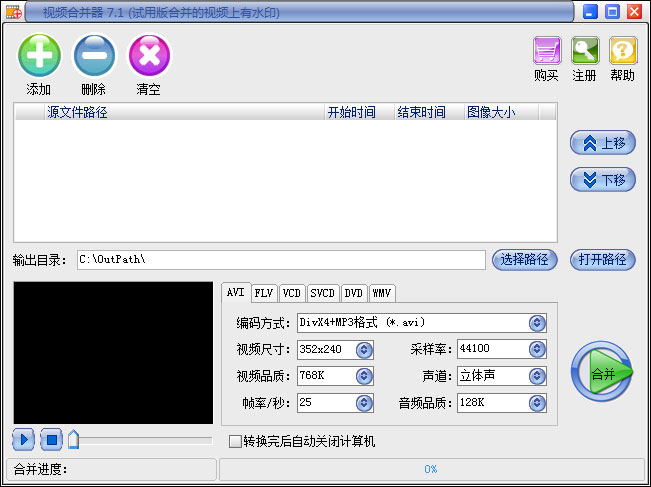The image size is (651, 487).
Task: Click the 输出目录 path input field
Action: click(281, 260)
